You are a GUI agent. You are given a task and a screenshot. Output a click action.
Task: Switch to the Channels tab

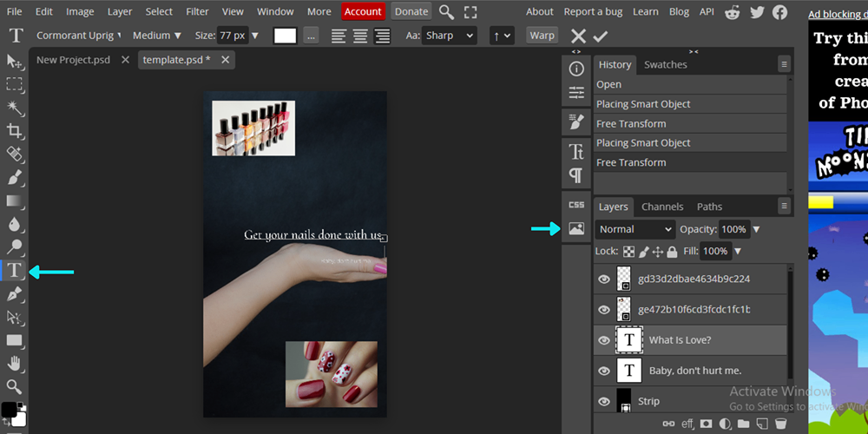662,207
